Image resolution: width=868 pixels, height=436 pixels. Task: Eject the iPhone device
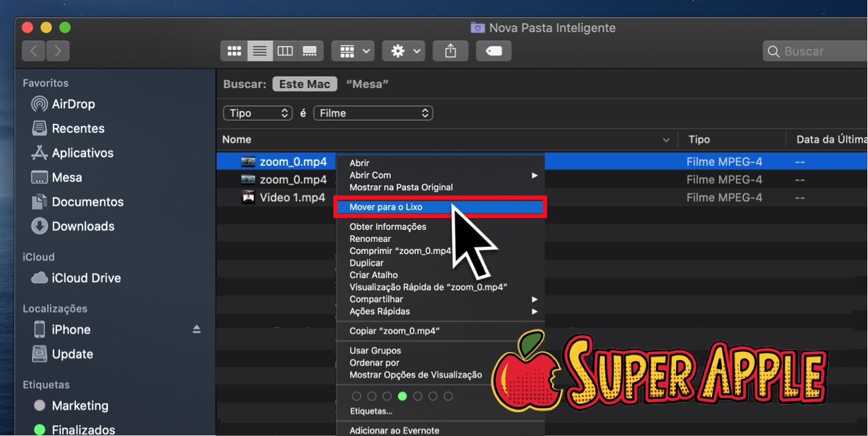197,329
